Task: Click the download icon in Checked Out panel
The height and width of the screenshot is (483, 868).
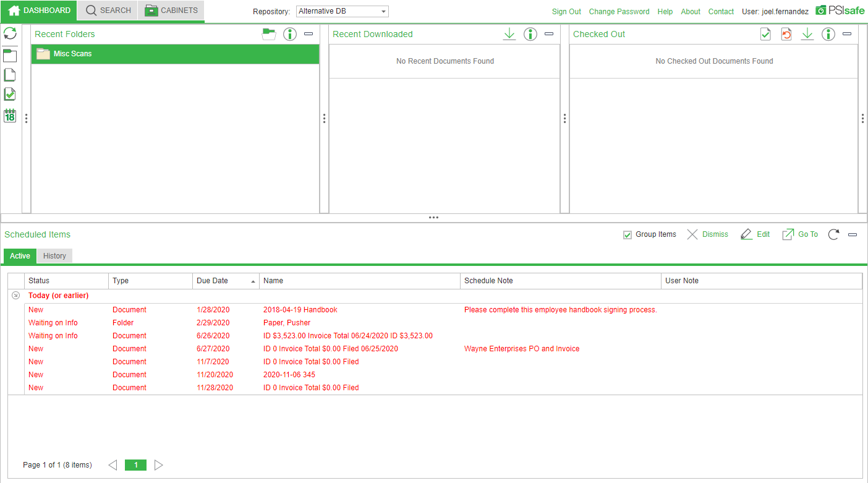Action: tap(807, 34)
